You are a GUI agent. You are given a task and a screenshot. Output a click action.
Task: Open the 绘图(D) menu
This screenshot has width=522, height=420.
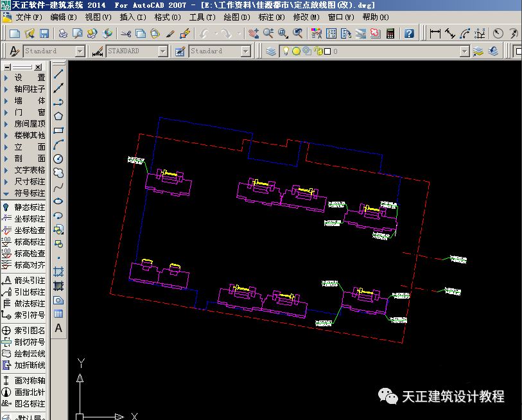(237, 17)
